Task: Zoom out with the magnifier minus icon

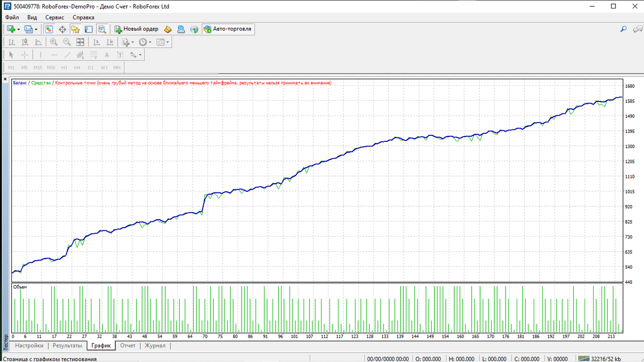Action: pyautogui.click(x=66, y=42)
